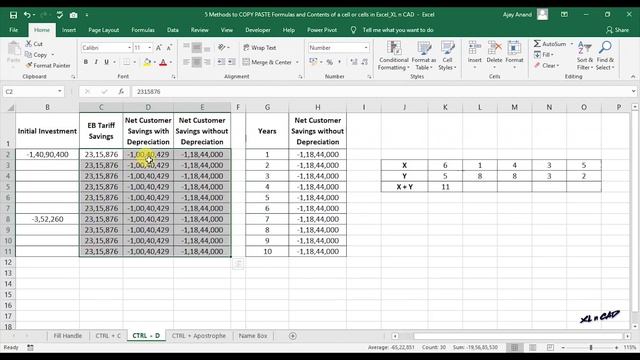Cut the selected cells
Image resolution: width=640 pixels, height=360 pixels.
(x=34, y=44)
